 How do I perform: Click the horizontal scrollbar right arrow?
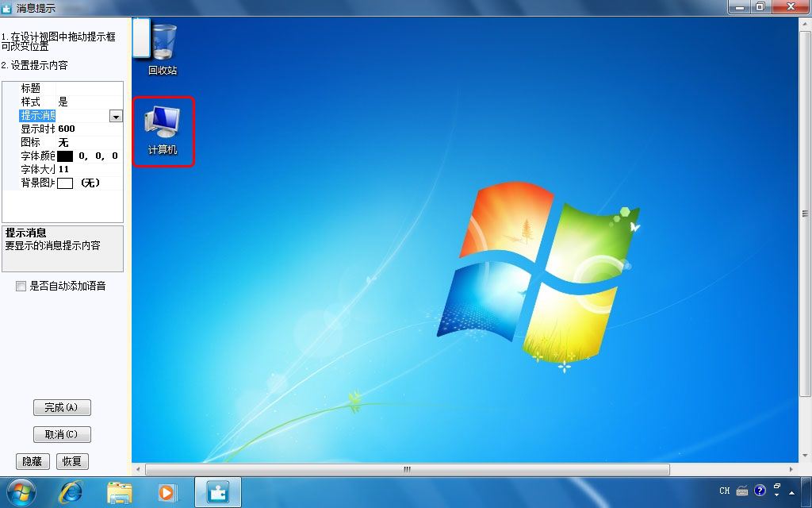pos(791,470)
